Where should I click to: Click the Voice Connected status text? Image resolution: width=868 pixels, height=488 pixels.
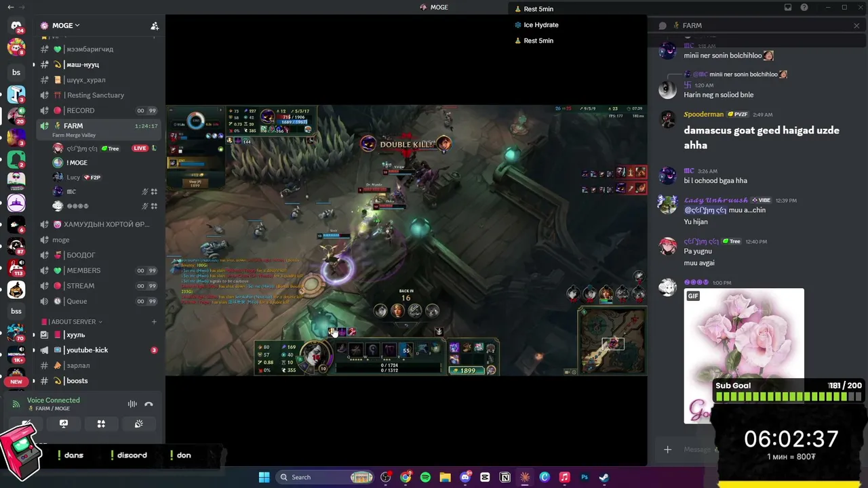(x=54, y=401)
